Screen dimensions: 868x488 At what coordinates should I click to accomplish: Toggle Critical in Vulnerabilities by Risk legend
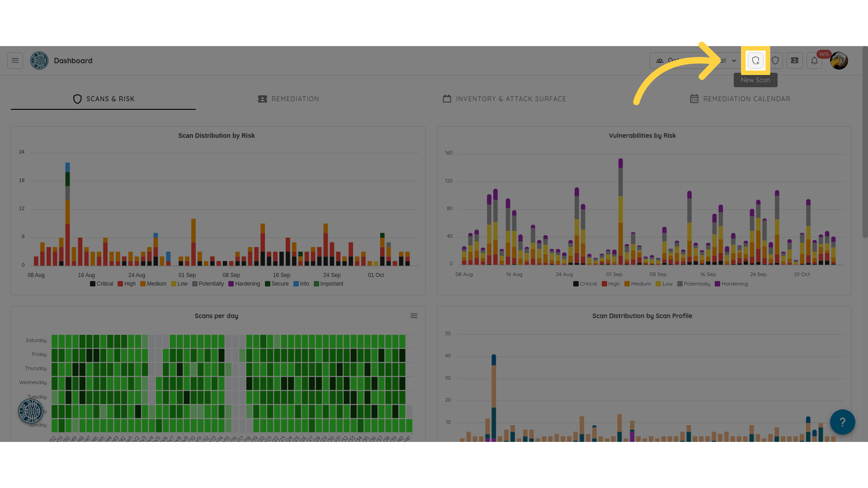[x=585, y=284]
